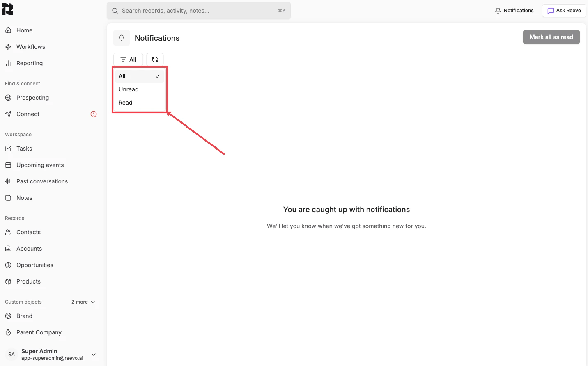Click the Reporting bar chart icon
588x366 pixels.
point(8,63)
